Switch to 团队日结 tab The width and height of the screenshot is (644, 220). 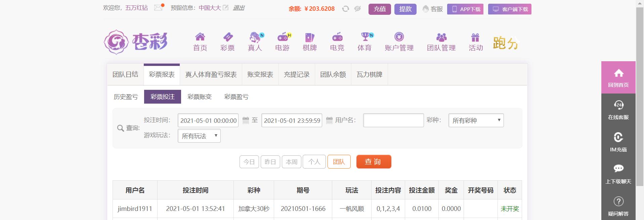[x=125, y=75]
